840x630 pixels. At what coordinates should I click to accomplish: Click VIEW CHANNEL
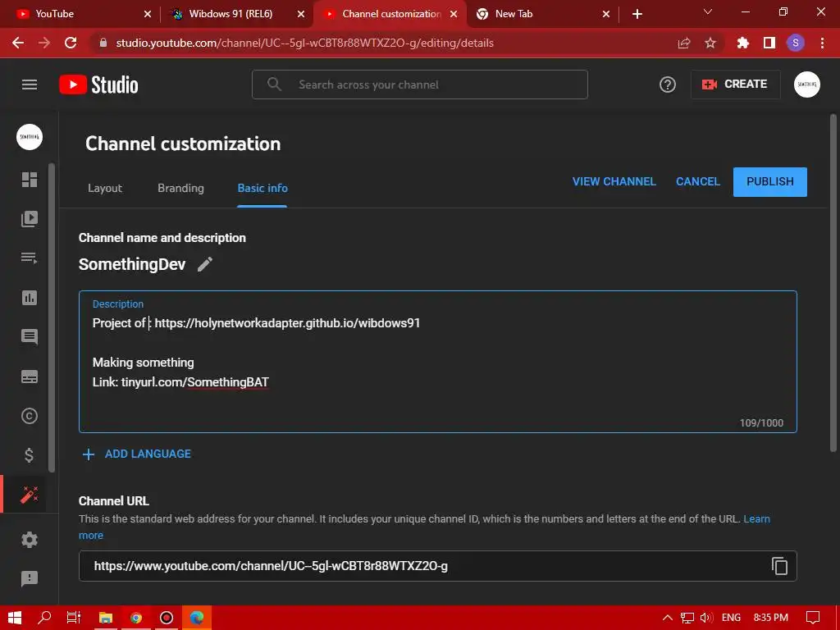(614, 181)
